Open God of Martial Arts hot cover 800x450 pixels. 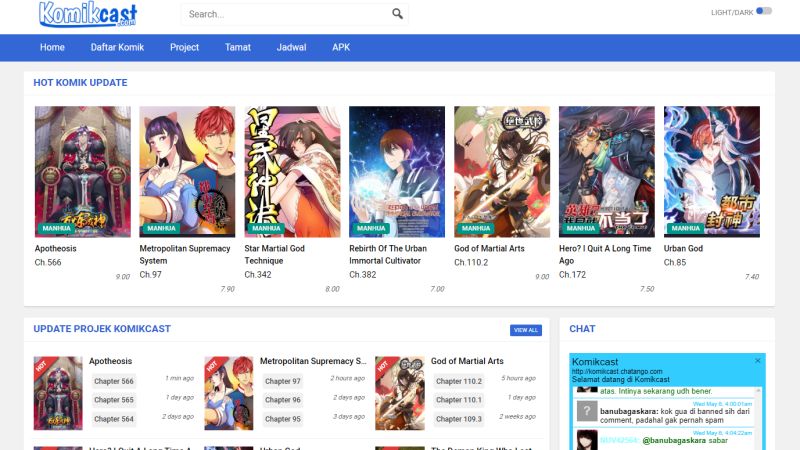502,171
